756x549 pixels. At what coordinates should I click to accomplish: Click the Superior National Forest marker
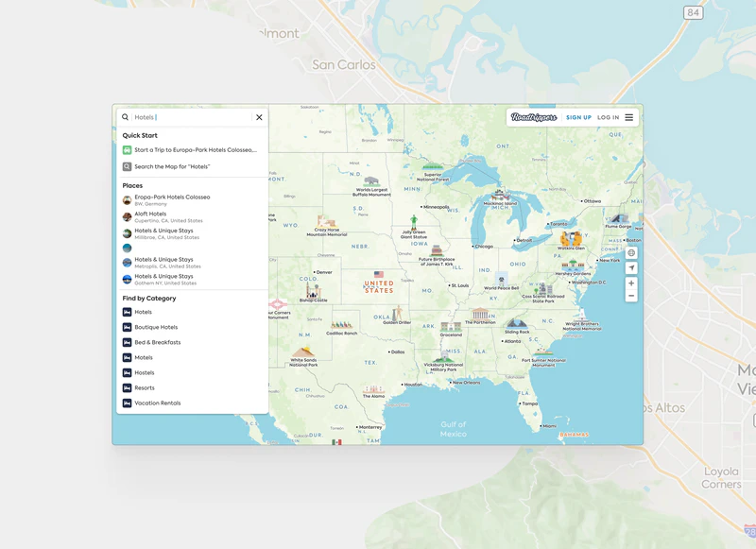432,168
